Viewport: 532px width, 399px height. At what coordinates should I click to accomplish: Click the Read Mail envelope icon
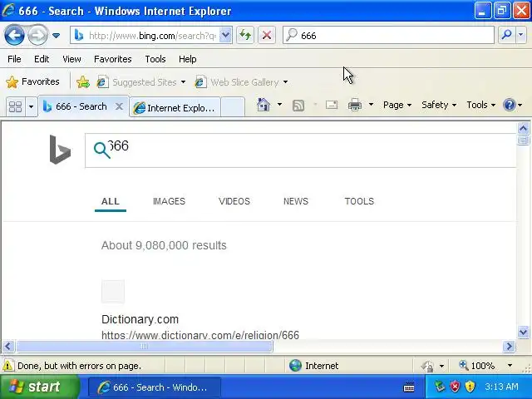pos(332,105)
